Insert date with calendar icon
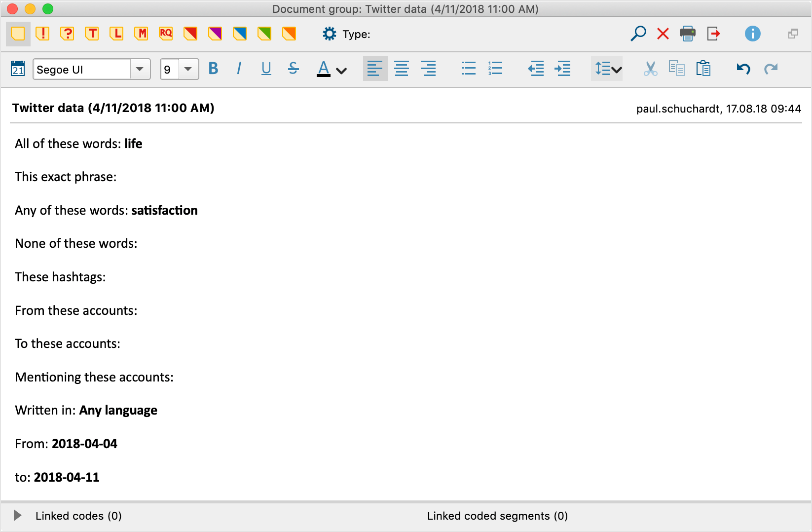812x532 pixels. coord(18,69)
